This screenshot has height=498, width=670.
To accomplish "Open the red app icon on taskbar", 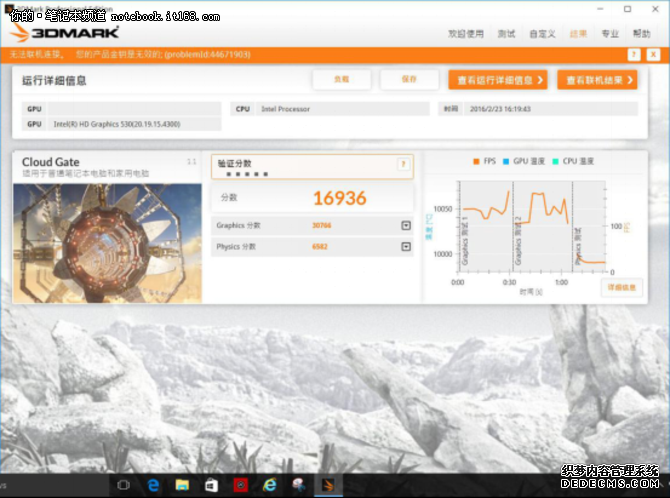I will (x=241, y=485).
